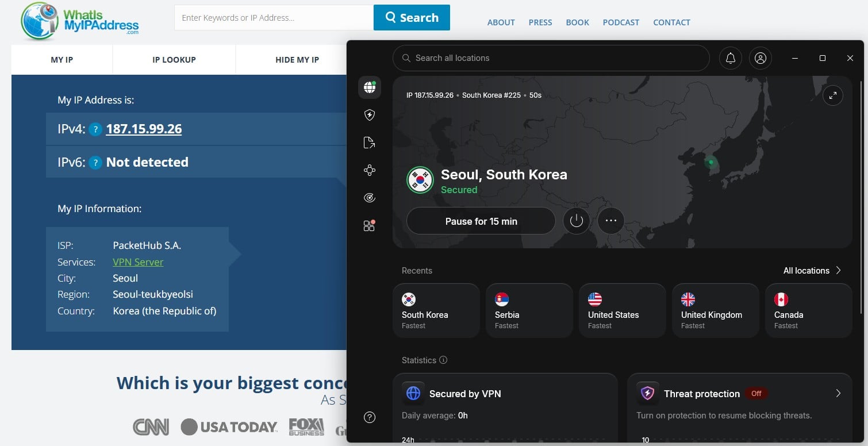Select the MY IP tab

click(62, 60)
